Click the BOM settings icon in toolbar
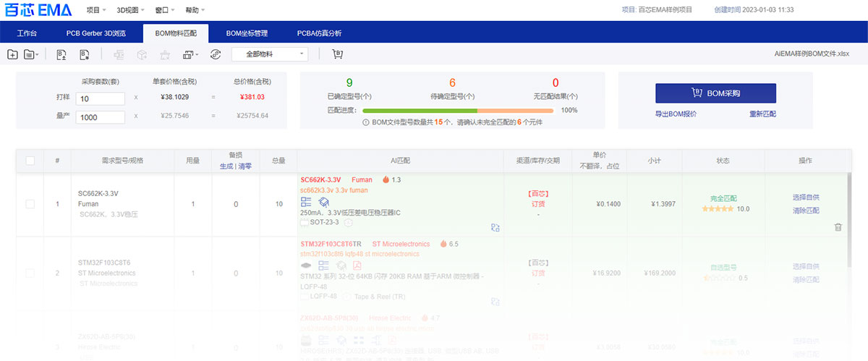Screen dimensions: 868x361 coord(85,54)
